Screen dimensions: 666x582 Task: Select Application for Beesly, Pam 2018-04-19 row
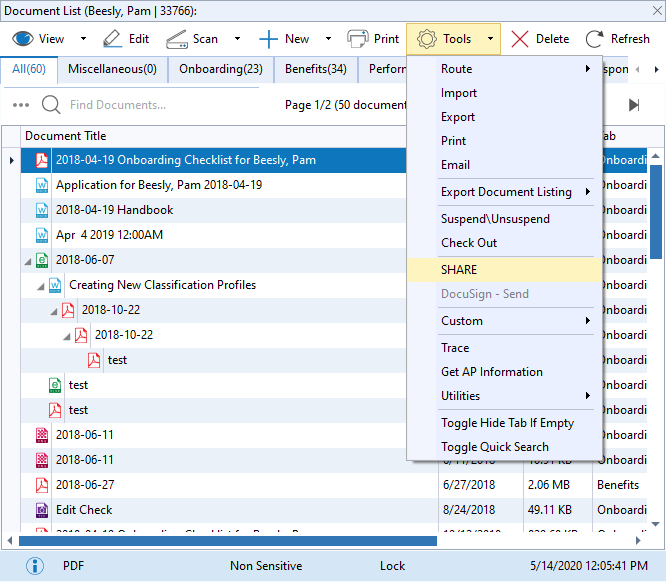point(214,185)
